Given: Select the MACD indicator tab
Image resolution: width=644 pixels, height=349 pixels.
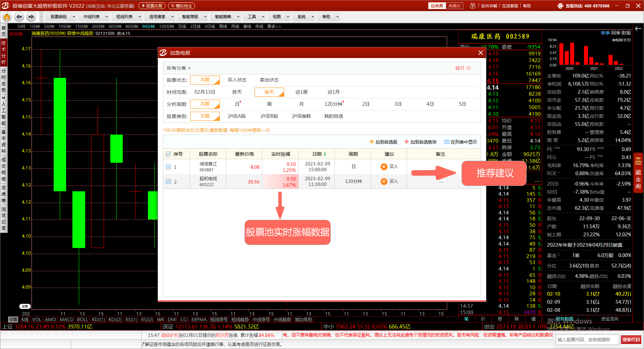Looking at the screenshot, I should click(66, 319).
